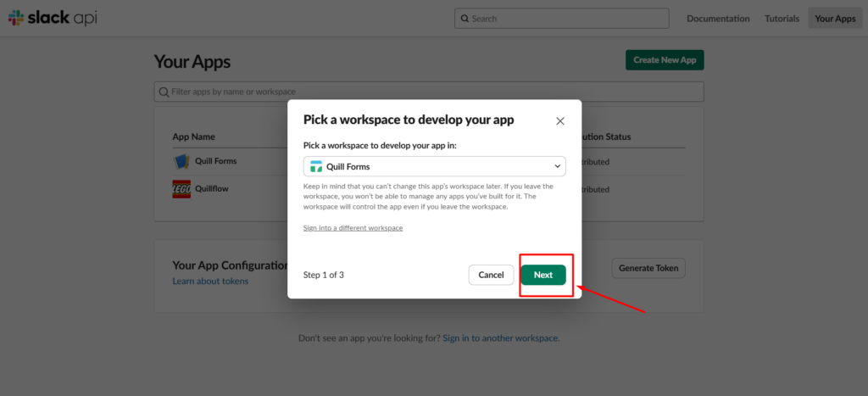Click Cancel in the dialog
This screenshot has width=868, height=396.
point(491,275)
